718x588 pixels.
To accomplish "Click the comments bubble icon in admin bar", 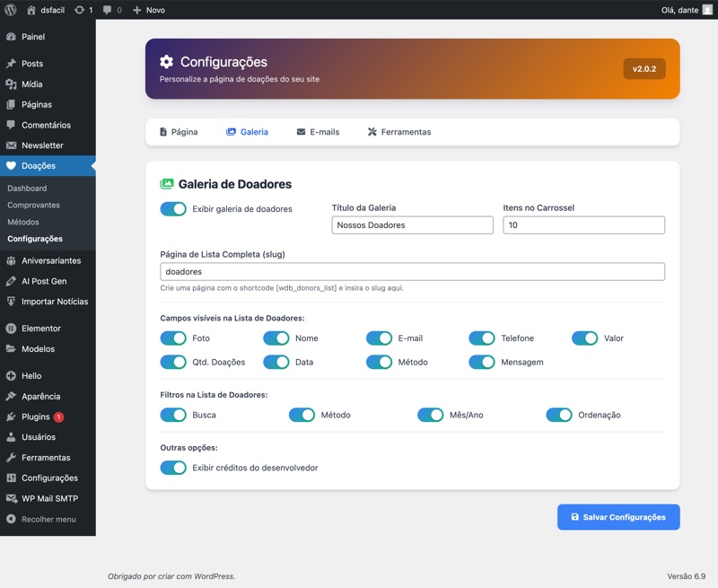I will click(108, 10).
